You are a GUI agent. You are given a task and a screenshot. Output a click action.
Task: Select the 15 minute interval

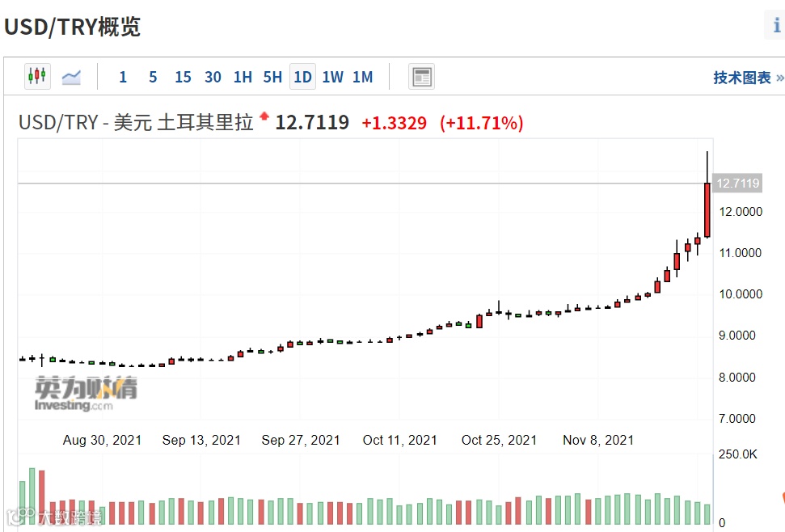pyautogui.click(x=183, y=77)
